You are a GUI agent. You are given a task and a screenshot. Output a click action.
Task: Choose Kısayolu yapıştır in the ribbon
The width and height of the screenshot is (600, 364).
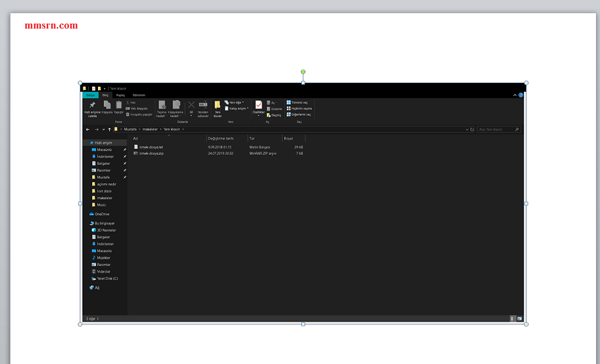tap(139, 114)
